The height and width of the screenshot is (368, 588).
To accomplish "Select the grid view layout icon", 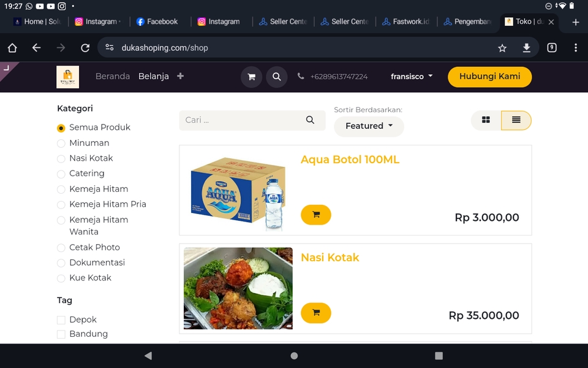I will [486, 120].
